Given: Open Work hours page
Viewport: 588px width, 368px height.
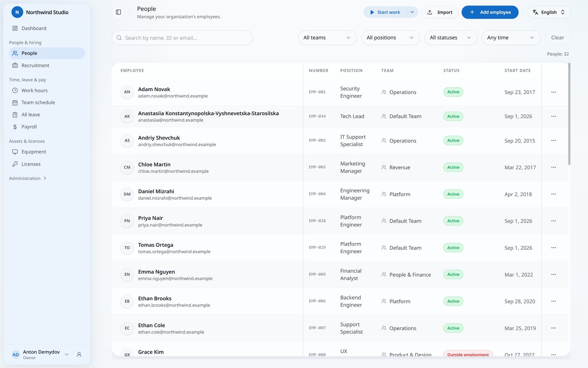Looking at the screenshot, I should [x=47, y=91].
